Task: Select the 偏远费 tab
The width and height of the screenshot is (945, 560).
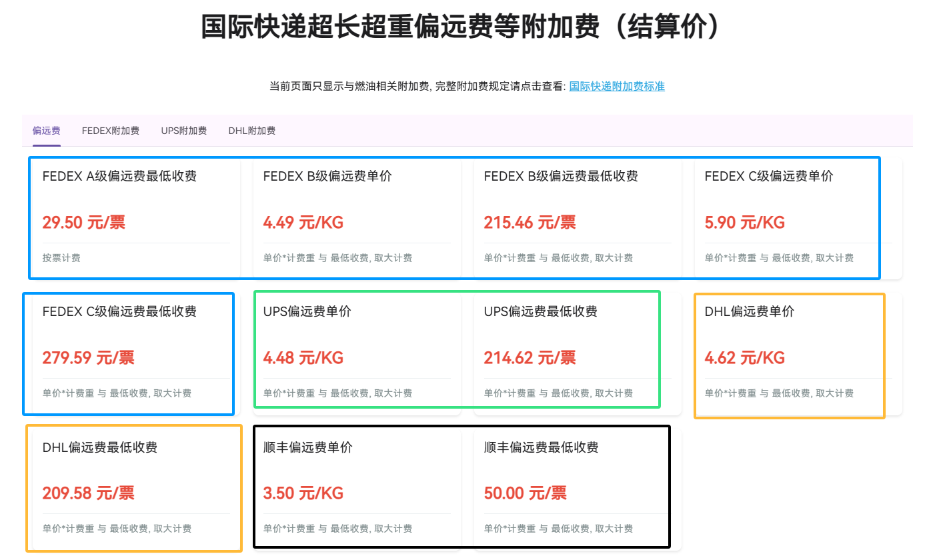Action: point(47,131)
